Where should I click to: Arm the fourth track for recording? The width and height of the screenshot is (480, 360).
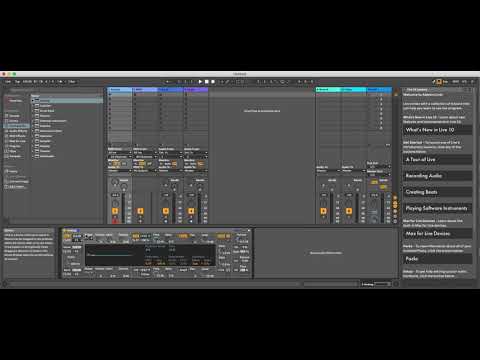click(x=191, y=221)
